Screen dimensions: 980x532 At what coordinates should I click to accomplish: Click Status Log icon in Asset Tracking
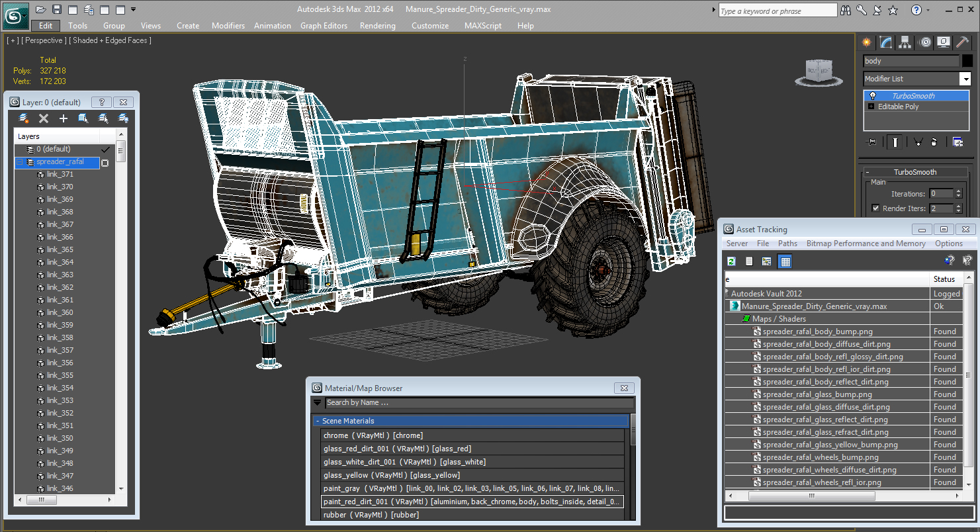click(x=749, y=261)
